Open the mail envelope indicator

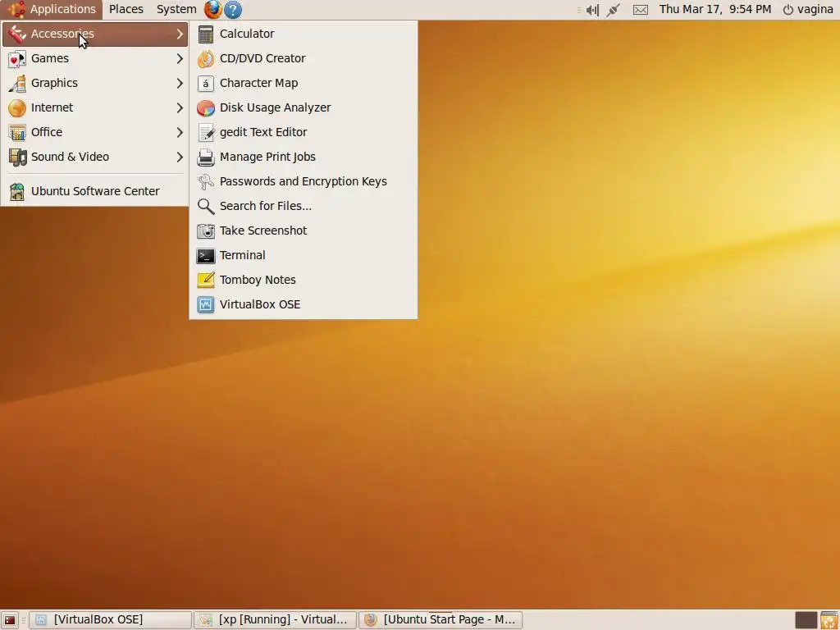click(x=641, y=10)
